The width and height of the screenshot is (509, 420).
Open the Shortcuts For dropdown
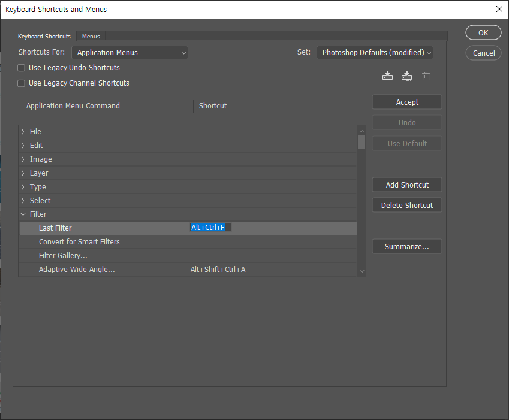point(129,53)
